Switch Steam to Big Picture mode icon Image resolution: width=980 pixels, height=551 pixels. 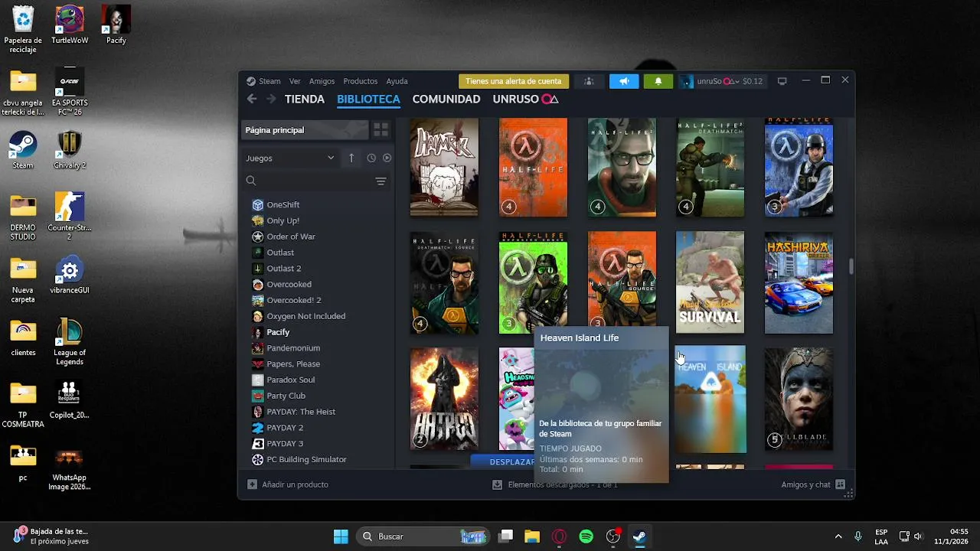[x=782, y=81]
